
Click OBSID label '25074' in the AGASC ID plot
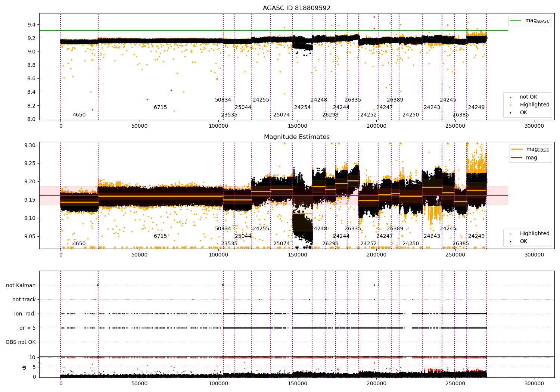tap(281, 115)
